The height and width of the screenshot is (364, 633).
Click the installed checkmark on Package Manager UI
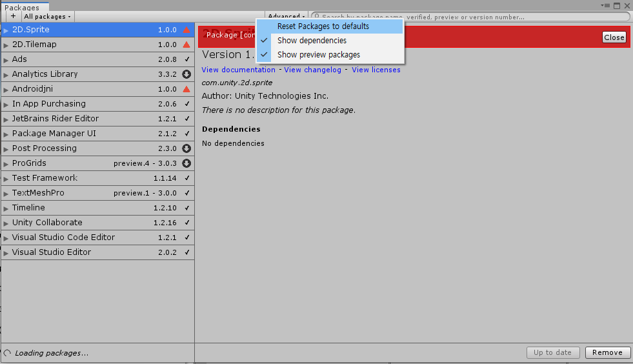tap(187, 134)
